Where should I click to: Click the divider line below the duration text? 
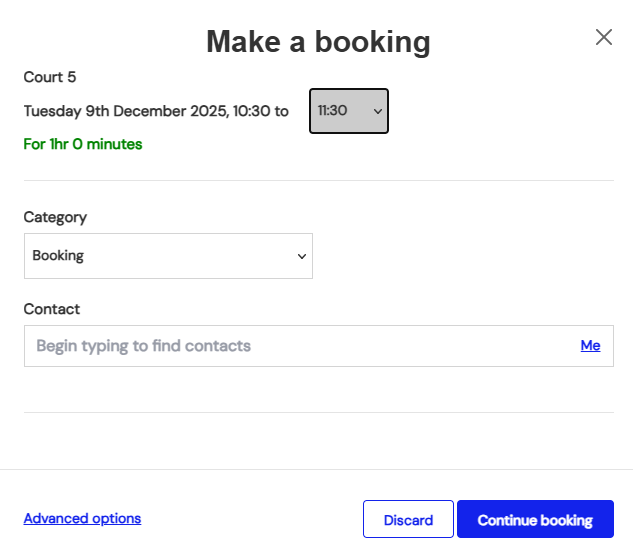pos(318,181)
